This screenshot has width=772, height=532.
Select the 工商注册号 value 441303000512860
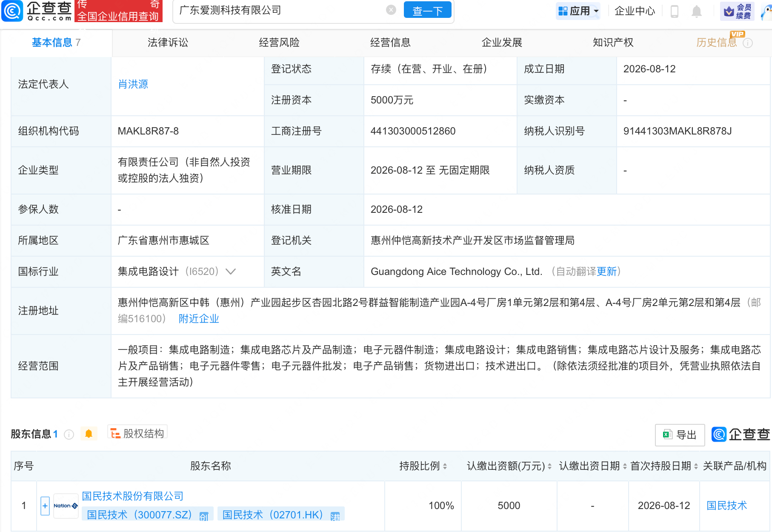click(413, 131)
